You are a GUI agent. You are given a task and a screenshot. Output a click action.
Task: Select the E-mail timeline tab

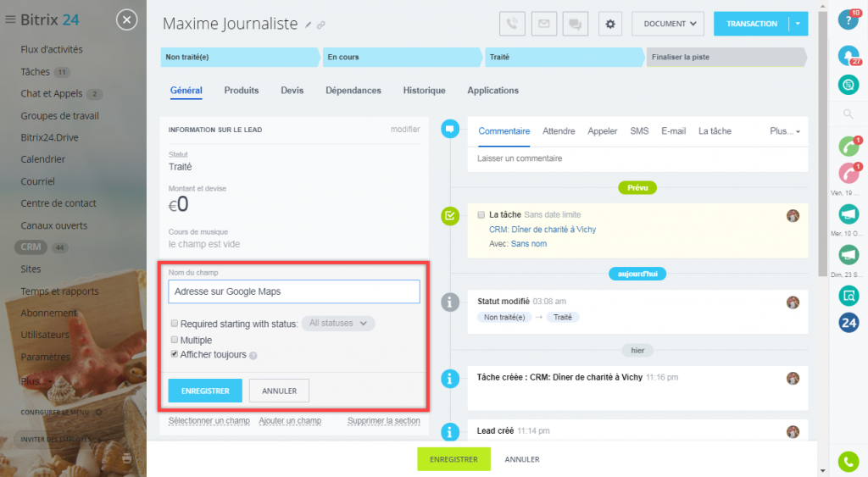[673, 131]
